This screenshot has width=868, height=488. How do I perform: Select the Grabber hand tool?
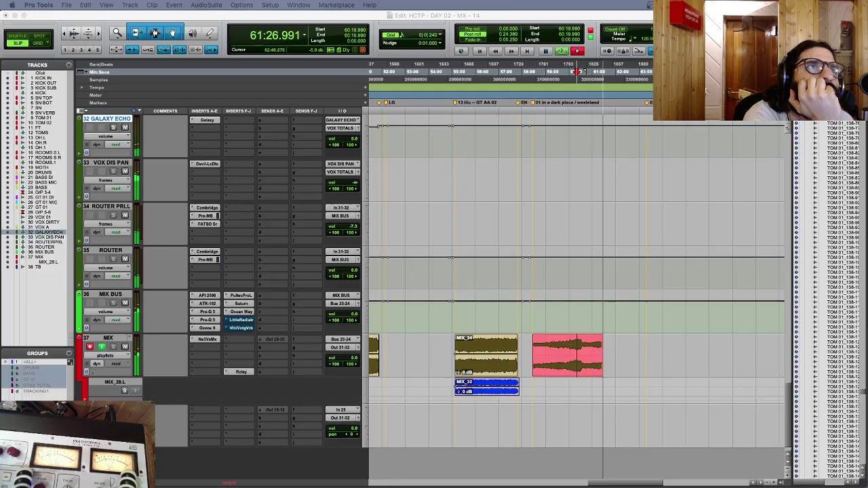point(172,33)
